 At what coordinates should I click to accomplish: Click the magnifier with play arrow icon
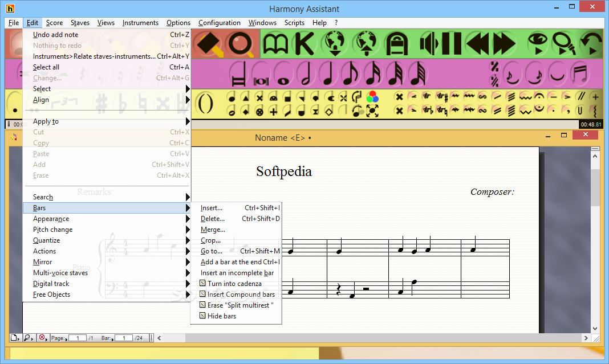click(x=564, y=44)
